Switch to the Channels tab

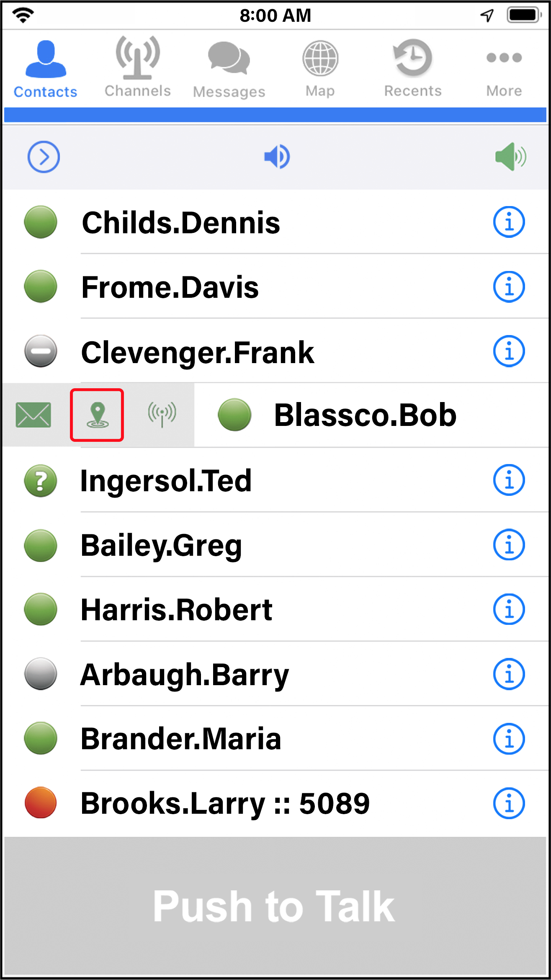click(x=138, y=67)
